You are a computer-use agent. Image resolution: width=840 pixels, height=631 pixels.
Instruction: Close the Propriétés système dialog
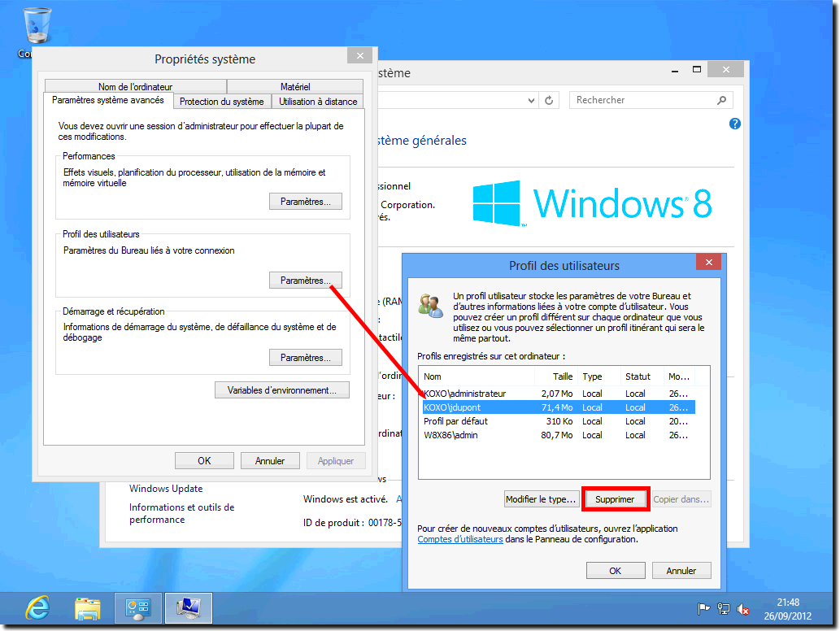[360, 56]
